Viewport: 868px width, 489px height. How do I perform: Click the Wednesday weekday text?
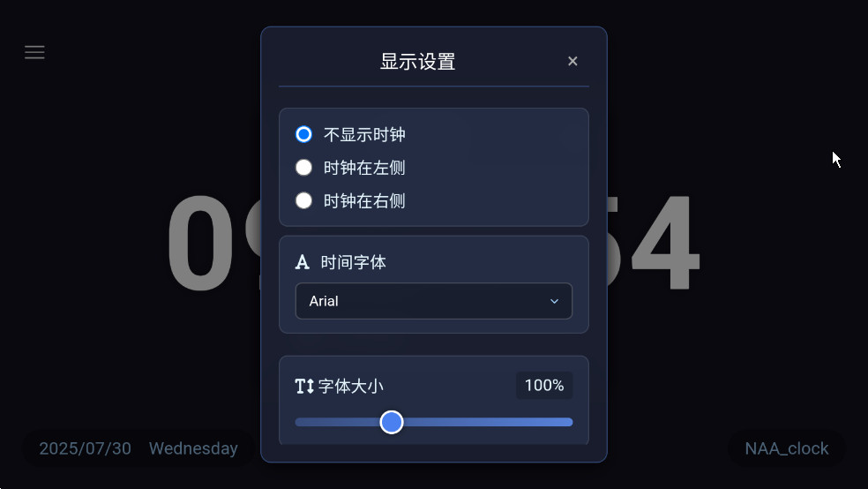[x=193, y=448]
